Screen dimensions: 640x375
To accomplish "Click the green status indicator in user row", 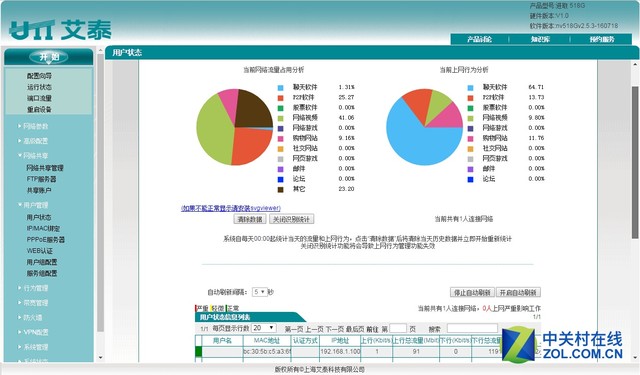I will pos(198,351).
